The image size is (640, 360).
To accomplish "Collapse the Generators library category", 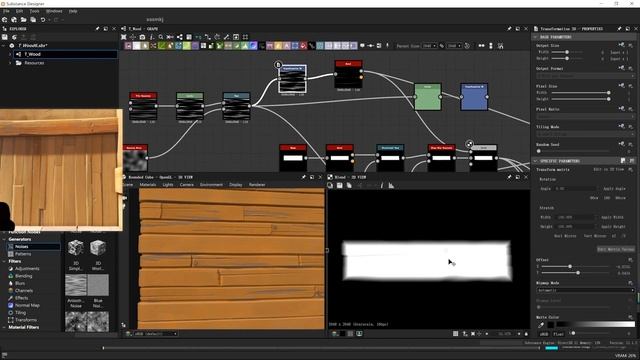I will (4, 239).
